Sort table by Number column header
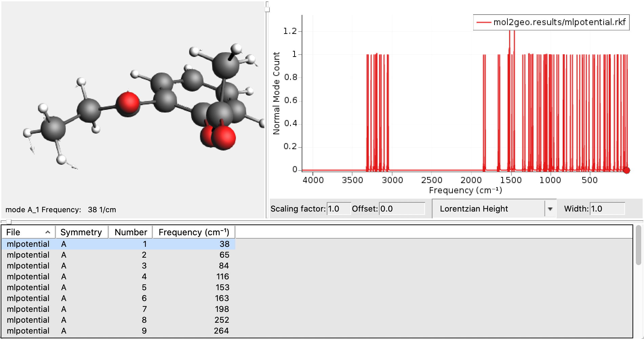Image resolution: width=644 pixels, height=339 pixels. pyautogui.click(x=130, y=232)
